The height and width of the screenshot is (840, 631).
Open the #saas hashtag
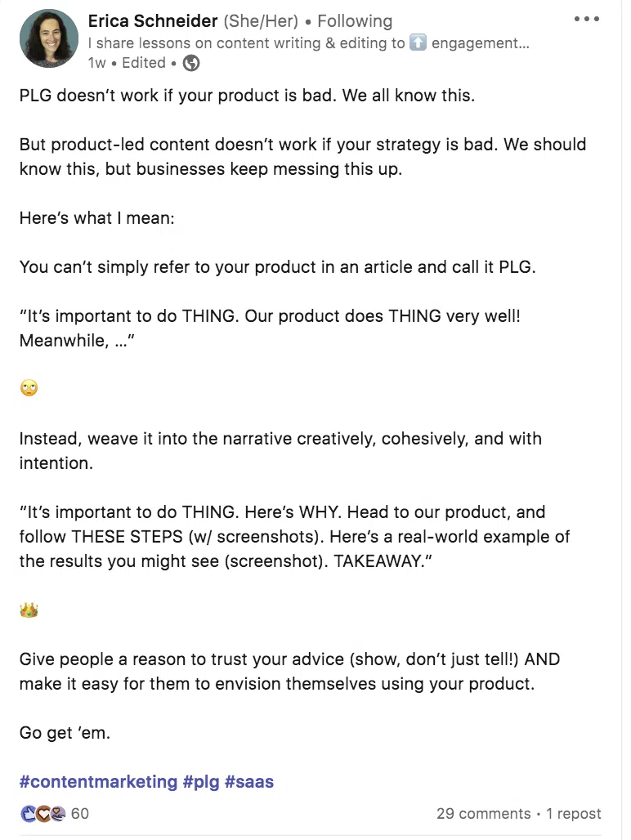251,781
